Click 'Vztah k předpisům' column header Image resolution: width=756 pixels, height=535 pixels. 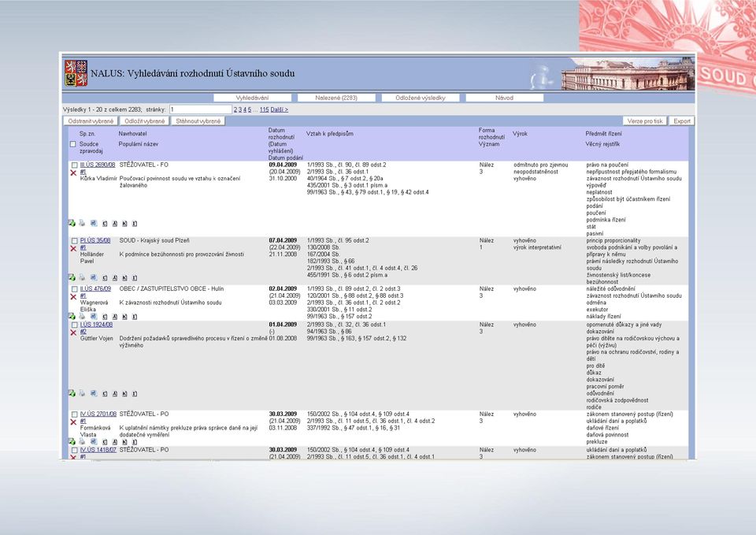click(x=330, y=134)
